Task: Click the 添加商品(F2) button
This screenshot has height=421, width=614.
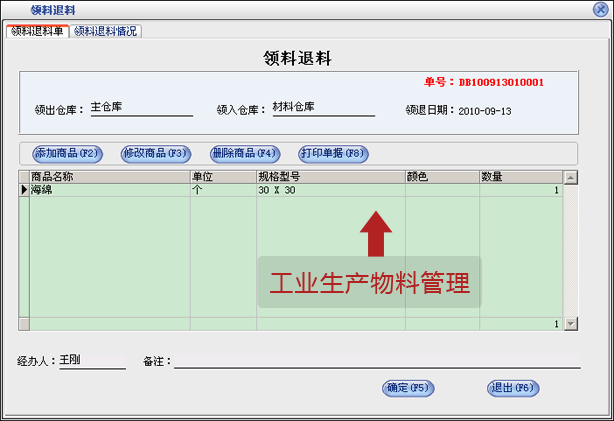Action: pos(68,154)
